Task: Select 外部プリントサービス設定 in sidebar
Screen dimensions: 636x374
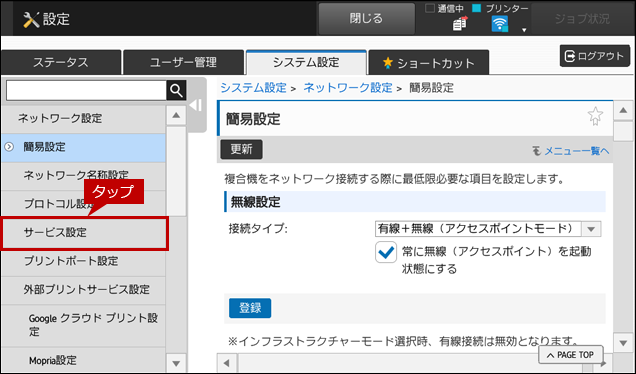Action: coord(83,290)
